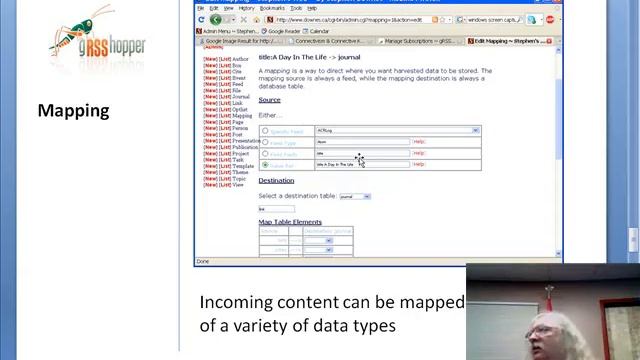Open the View menu
640x360 pixels.
[x=229, y=8]
